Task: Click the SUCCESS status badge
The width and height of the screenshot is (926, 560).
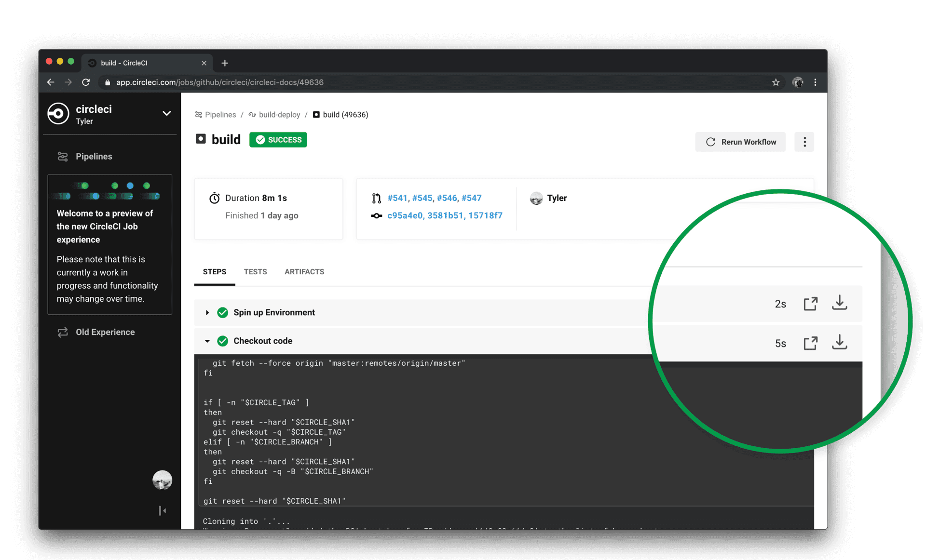Action: click(x=278, y=140)
